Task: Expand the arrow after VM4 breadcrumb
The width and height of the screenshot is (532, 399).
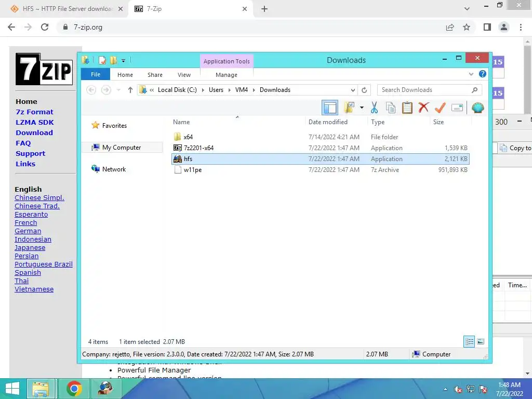Action: tap(254, 90)
